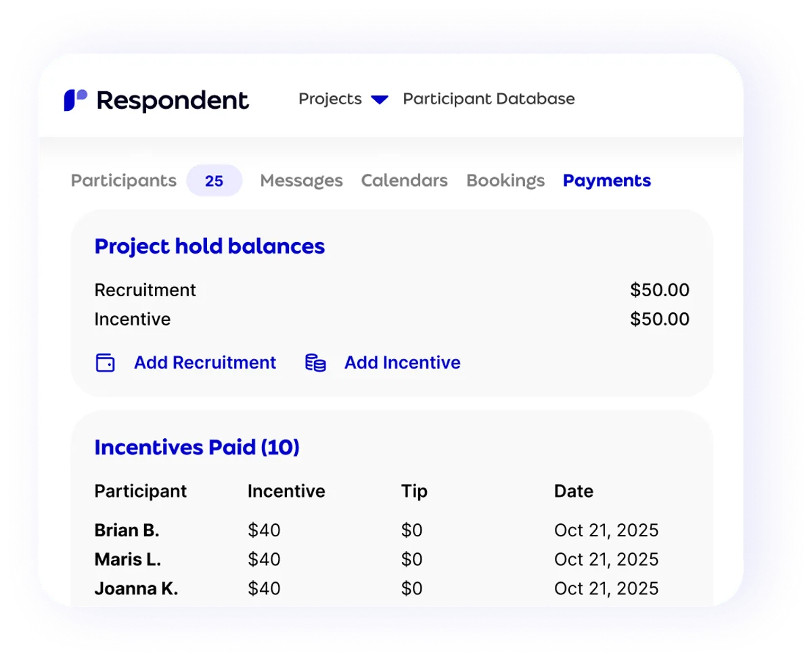
Task: Open the Participant Database page
Action: tap(489, 99)
